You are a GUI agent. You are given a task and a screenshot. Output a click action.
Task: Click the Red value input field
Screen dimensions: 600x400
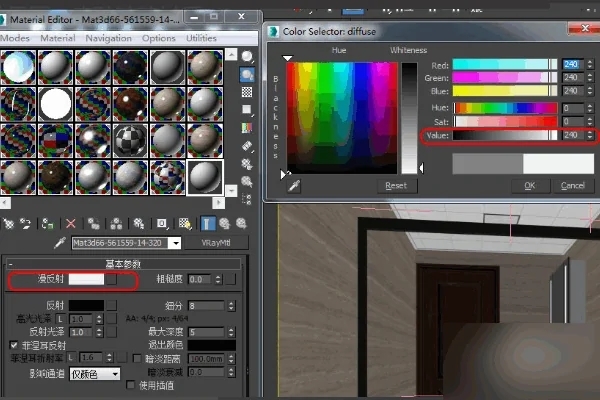pos(573,64)
